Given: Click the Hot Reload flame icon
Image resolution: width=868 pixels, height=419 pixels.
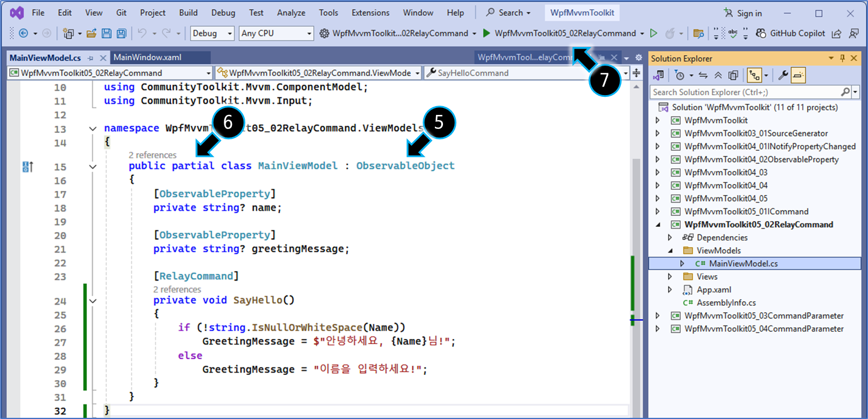Looking at the screenshot, I should pos(670,34).
